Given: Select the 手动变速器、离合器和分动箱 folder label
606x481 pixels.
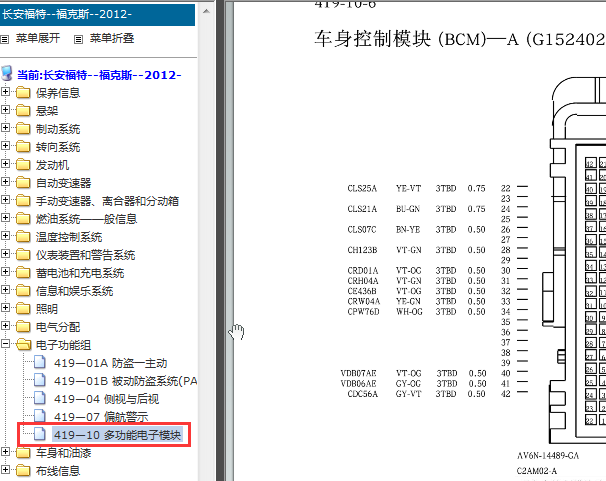Looking at the screenshot, I should pyautogui.click(x=107, y=201).
